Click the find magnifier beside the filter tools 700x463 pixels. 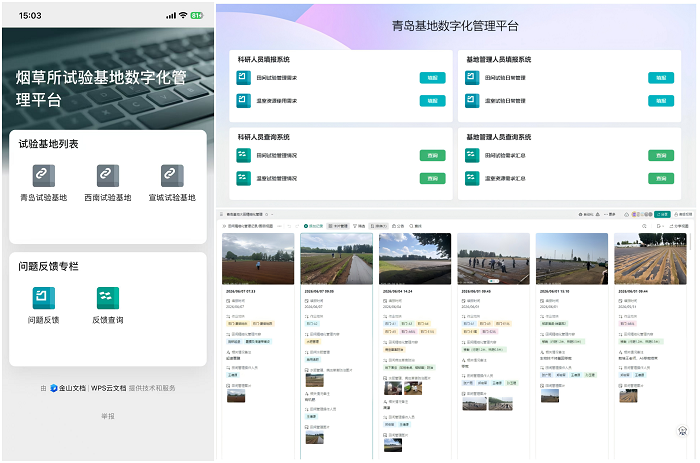tap(411, 226)
